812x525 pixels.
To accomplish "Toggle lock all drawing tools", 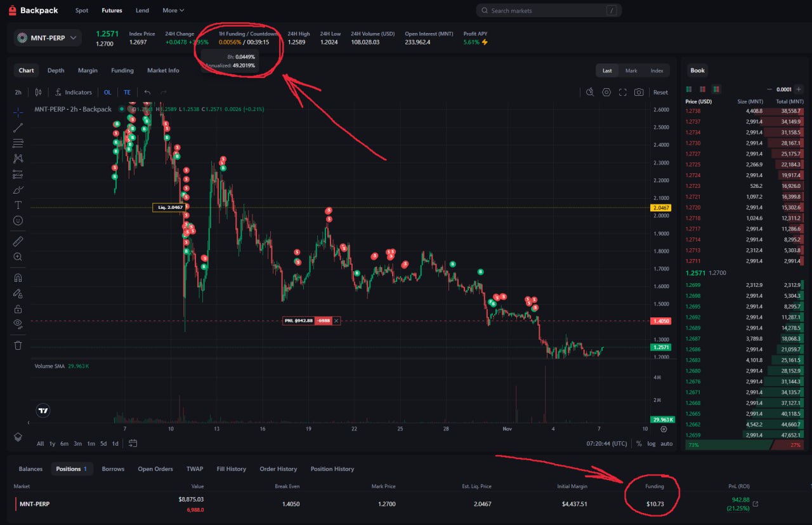I will pyautogui.click(x=18, y=309).
